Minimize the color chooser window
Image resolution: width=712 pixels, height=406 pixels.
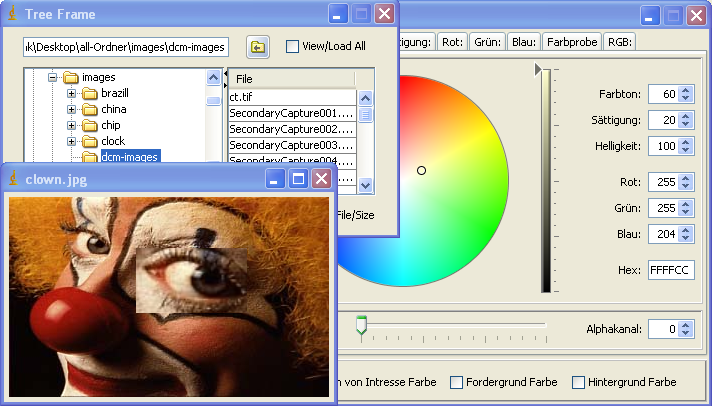pos(650,15)
